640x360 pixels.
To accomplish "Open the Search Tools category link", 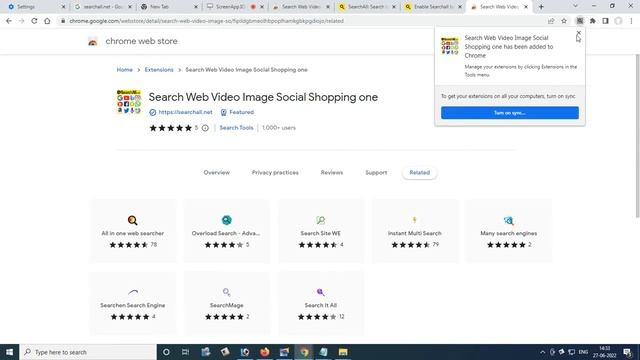I will point(236,128).
